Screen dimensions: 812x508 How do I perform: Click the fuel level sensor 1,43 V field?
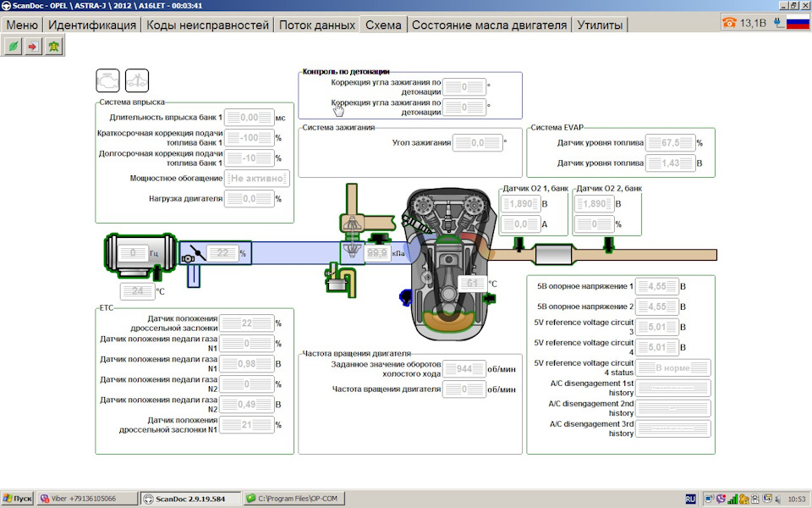coord(670,163)
